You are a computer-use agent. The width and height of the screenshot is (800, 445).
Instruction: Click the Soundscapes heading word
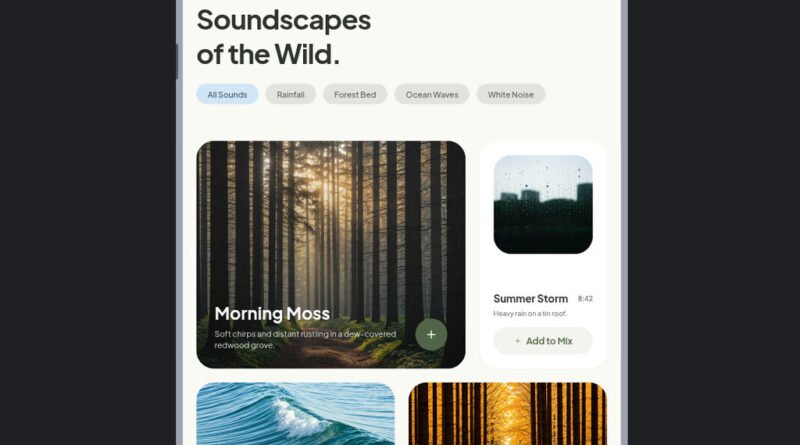[x=284, y=20]
